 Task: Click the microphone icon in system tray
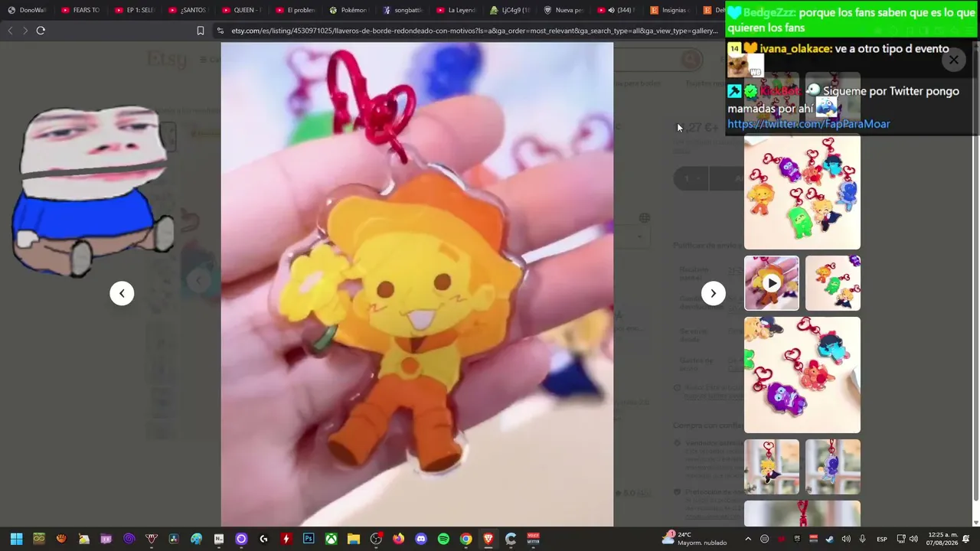(x=862, y=539)
